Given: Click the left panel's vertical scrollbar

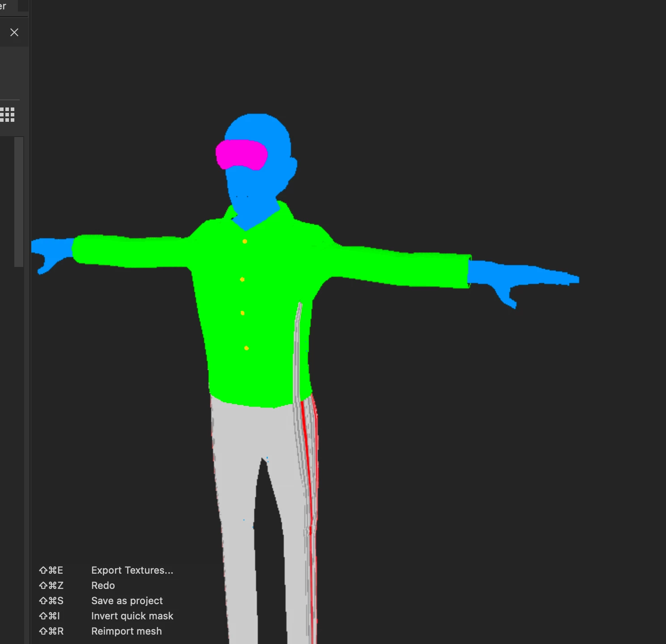Looking at the screenshot, I should (x=19, y=202).
